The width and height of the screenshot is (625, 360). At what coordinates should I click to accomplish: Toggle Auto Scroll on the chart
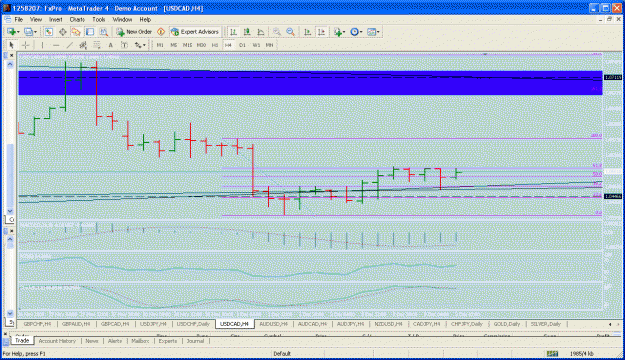pyautogui.click(x=307, y=32)
